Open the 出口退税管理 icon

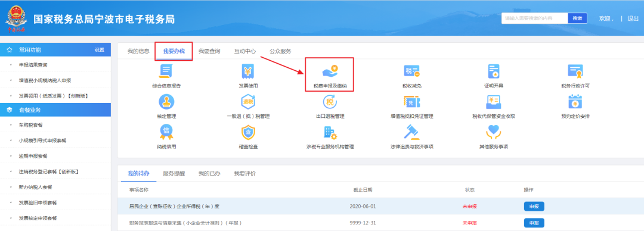pyautogui.click(x=330, y=102)
